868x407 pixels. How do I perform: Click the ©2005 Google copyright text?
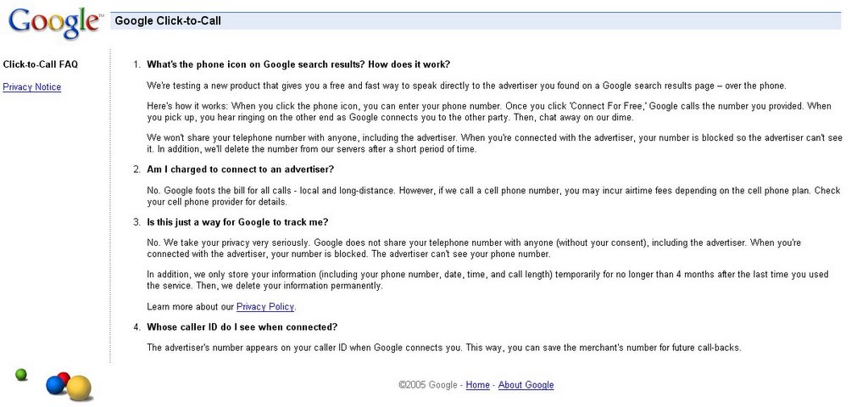click(x=427, y=385)
